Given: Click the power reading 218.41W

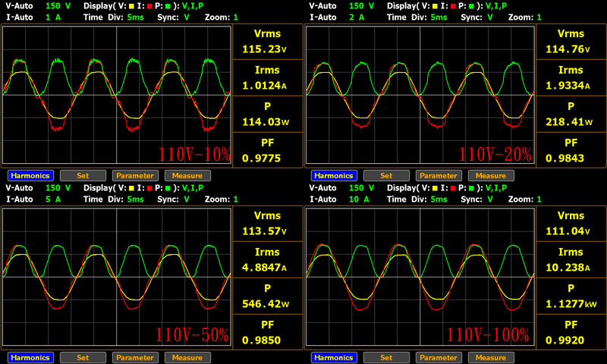Looking at the screenshot, I should tap(569, 122).
